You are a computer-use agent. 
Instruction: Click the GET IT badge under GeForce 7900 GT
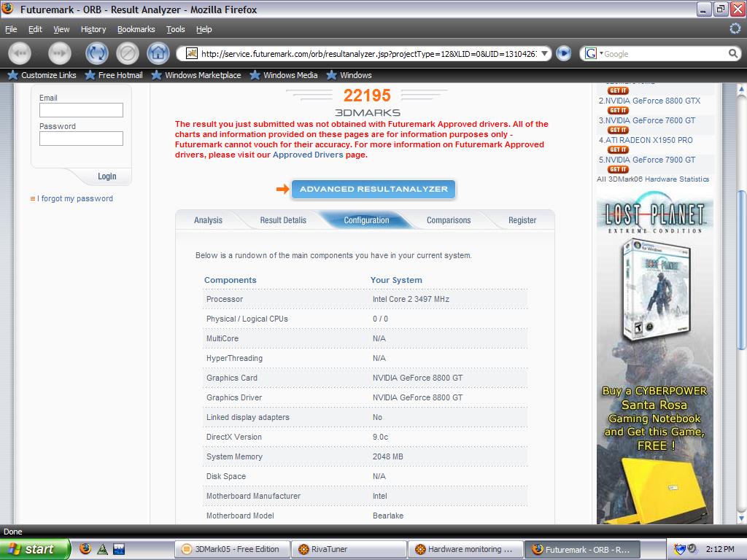coord(618,169)
